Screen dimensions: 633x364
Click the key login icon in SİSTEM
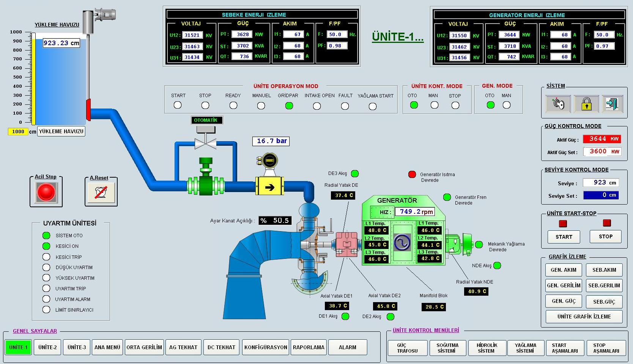pos(558,104)
